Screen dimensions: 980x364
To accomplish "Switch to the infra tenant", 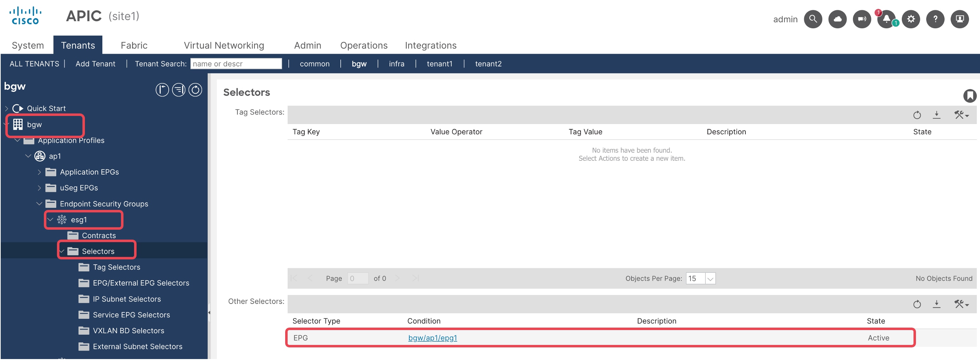I will [396, 64].
